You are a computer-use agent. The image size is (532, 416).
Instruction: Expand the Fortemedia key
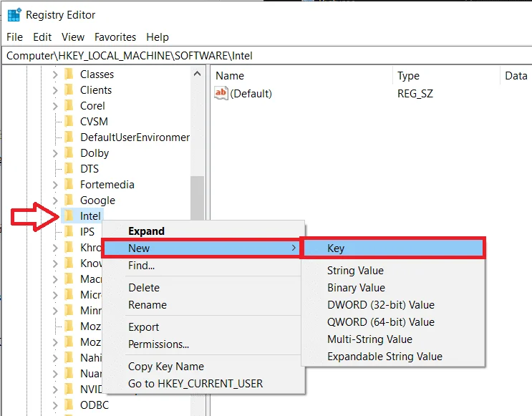coord(55,185)
